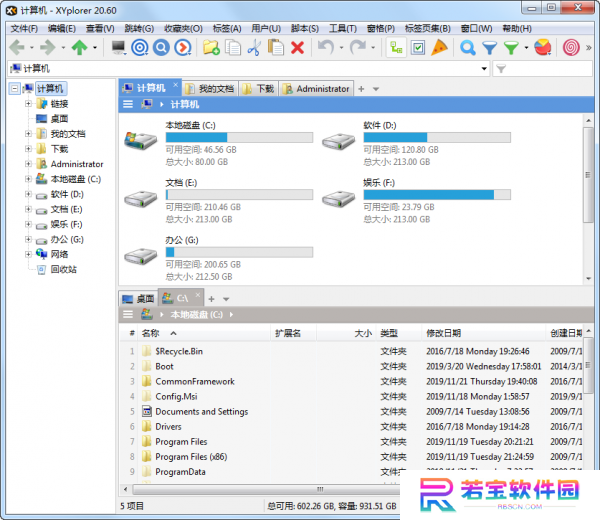Create a new folder using toolbar icon
This screenshot has height=520, width=600.
coord(211,47)
